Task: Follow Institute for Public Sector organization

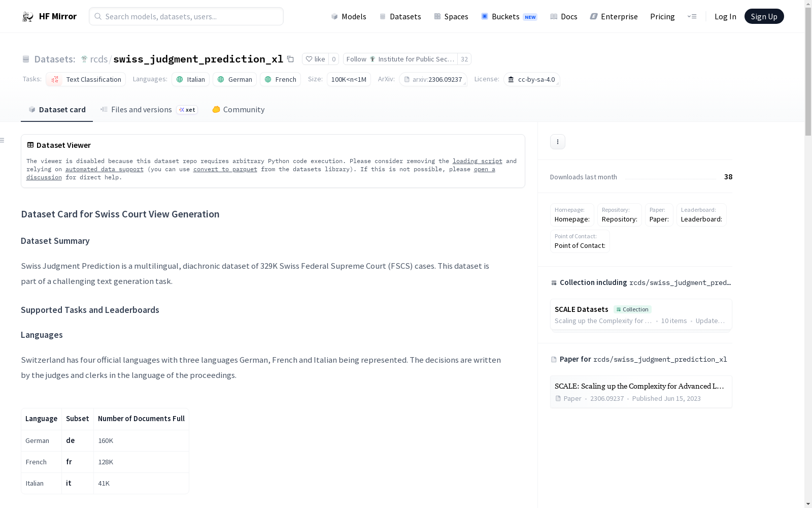Action: pos(400,59)
